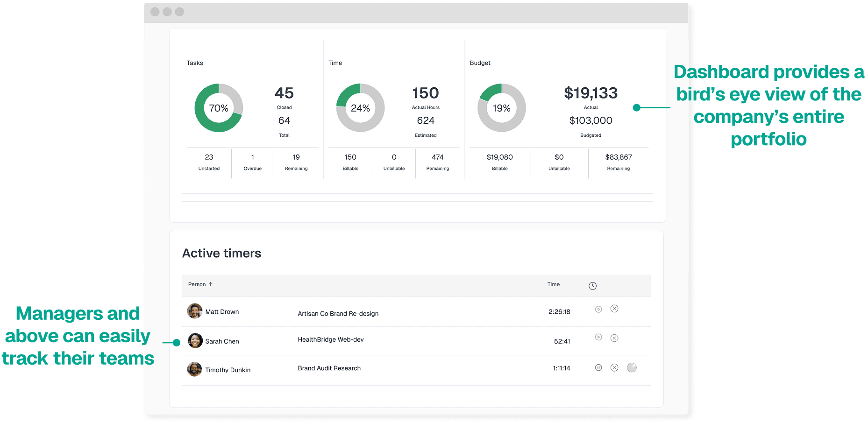This screenshot has height=423, width=868.
Task: Cancel Matt Drown's active timer
Action: (614, 309)
